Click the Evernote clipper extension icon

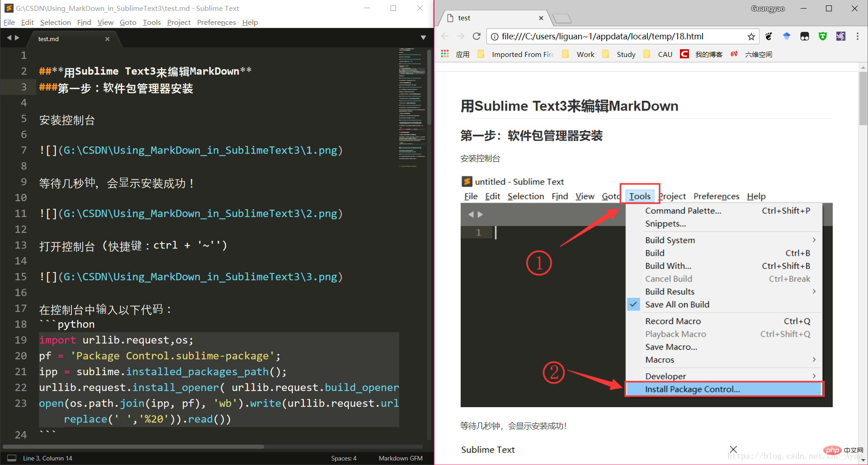(x=769, y=36)
